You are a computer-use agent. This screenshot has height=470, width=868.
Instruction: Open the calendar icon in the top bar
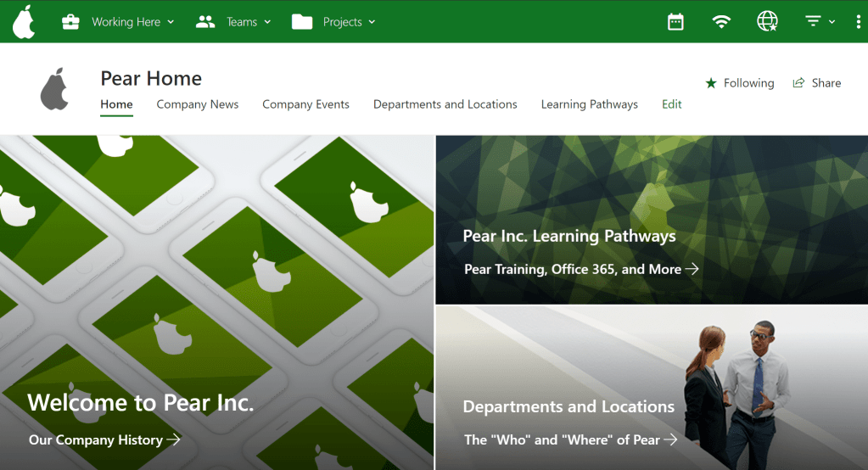coord(675,22)
